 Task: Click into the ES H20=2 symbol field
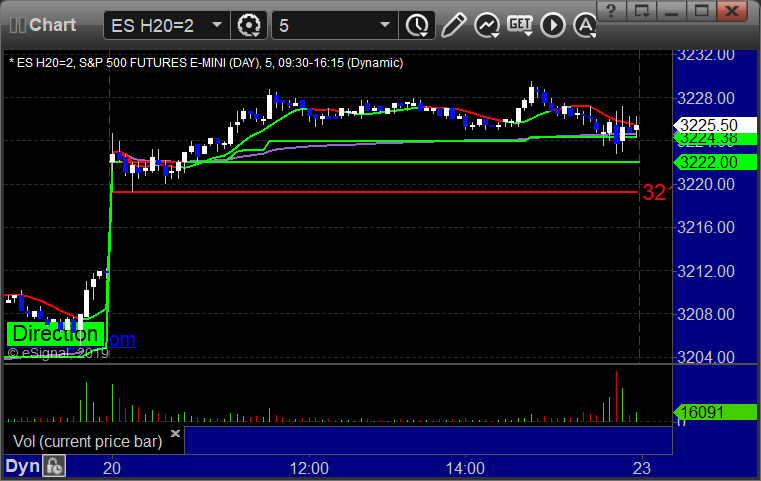[166, 25]
